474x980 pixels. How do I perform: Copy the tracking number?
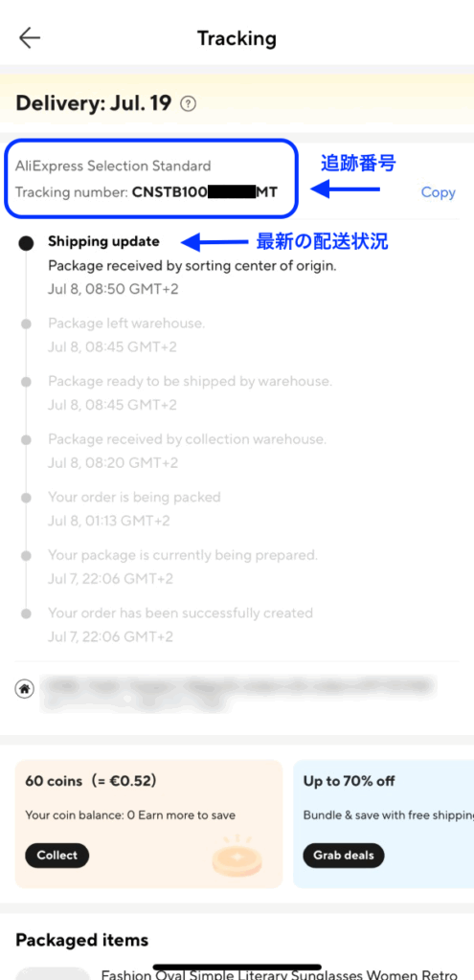[x=438, y=192]
